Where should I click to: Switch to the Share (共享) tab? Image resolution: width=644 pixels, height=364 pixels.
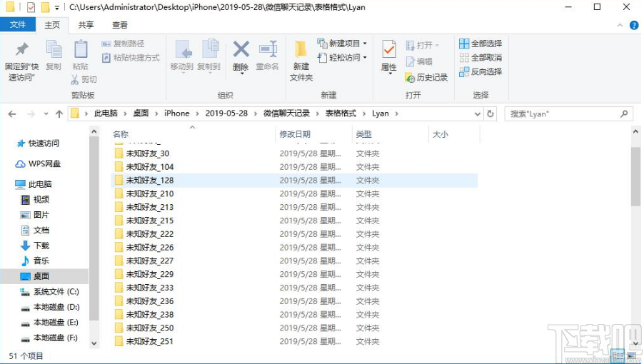click(x=86, y=25)
